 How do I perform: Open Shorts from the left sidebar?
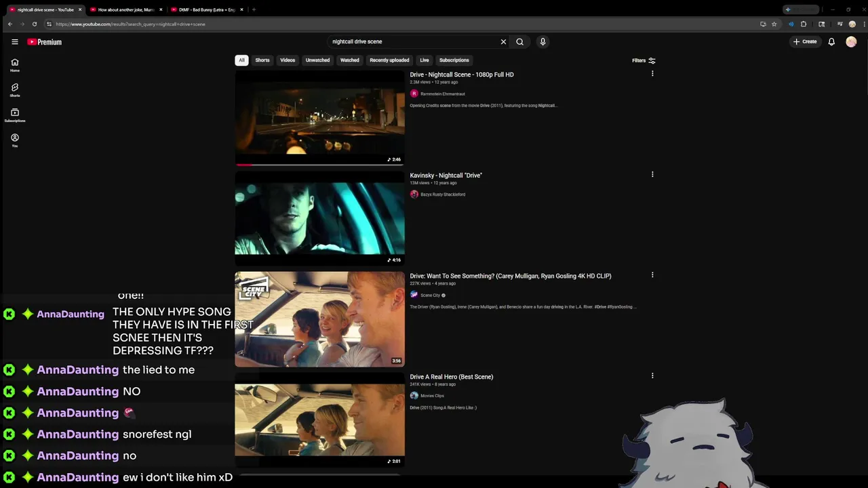[15, 90]
